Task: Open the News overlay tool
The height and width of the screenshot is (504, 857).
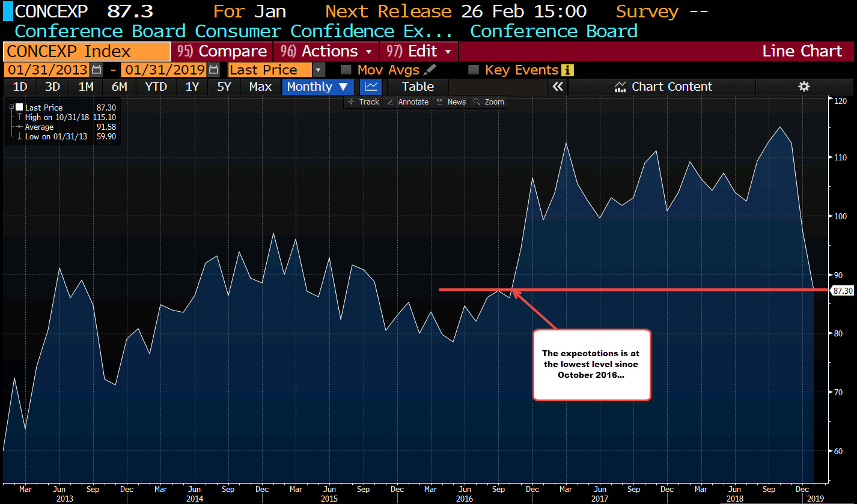Action: [451, 102]
